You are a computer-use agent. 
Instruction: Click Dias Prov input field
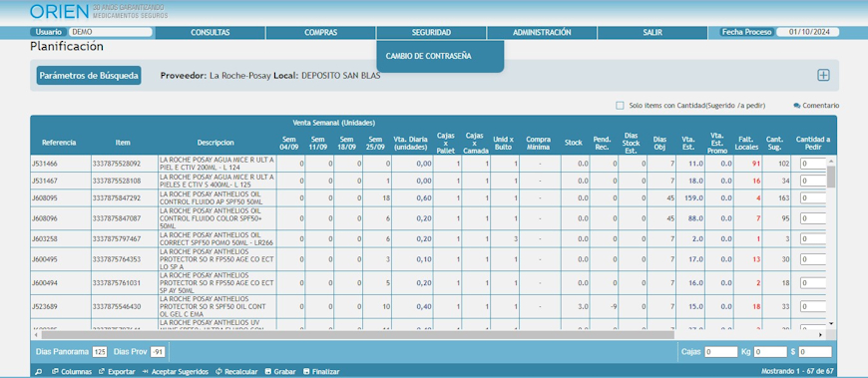coord(159,352)
